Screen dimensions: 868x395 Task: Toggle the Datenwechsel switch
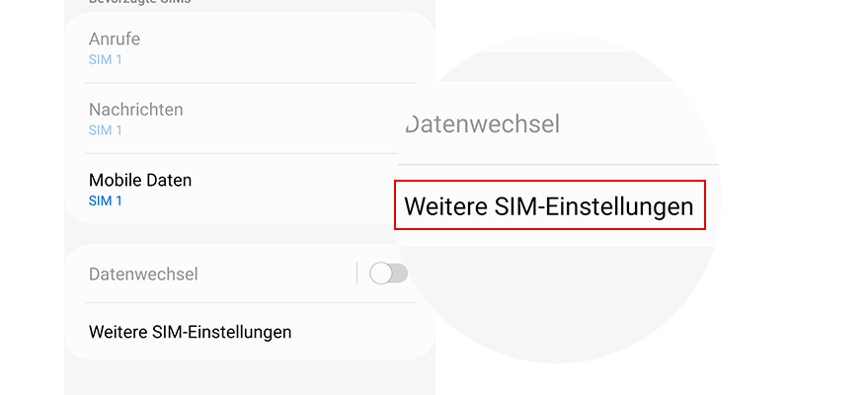(387, 274)
